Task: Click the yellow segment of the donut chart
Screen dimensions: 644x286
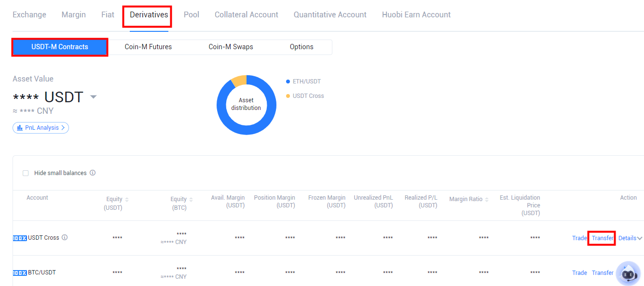Action: pos(239,80)
